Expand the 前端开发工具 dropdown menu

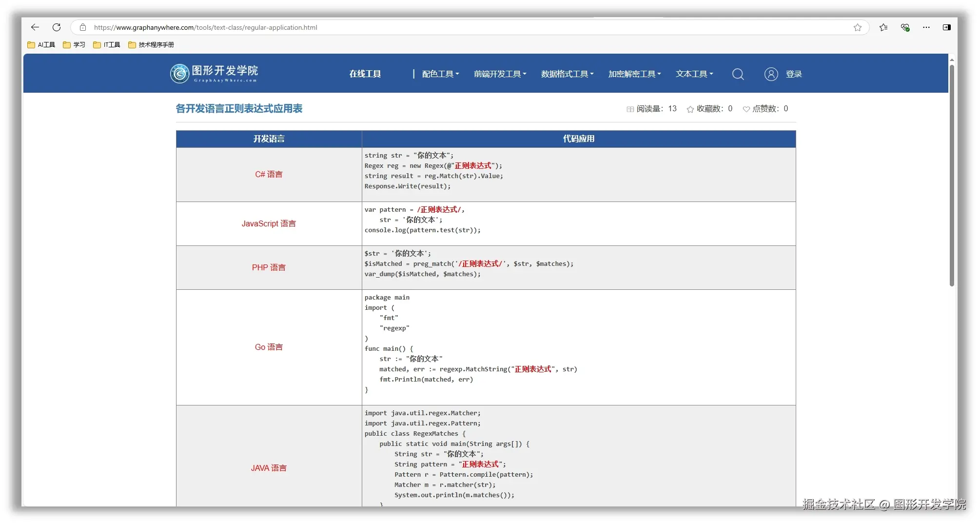click(x=500, y=74)
